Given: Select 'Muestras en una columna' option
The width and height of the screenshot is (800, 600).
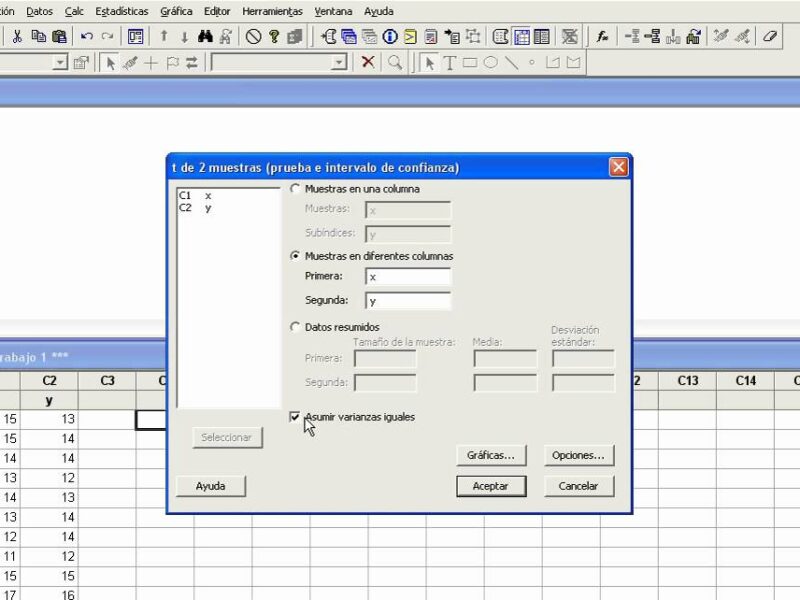Looking at the screenshot, I should coord(295,188).
